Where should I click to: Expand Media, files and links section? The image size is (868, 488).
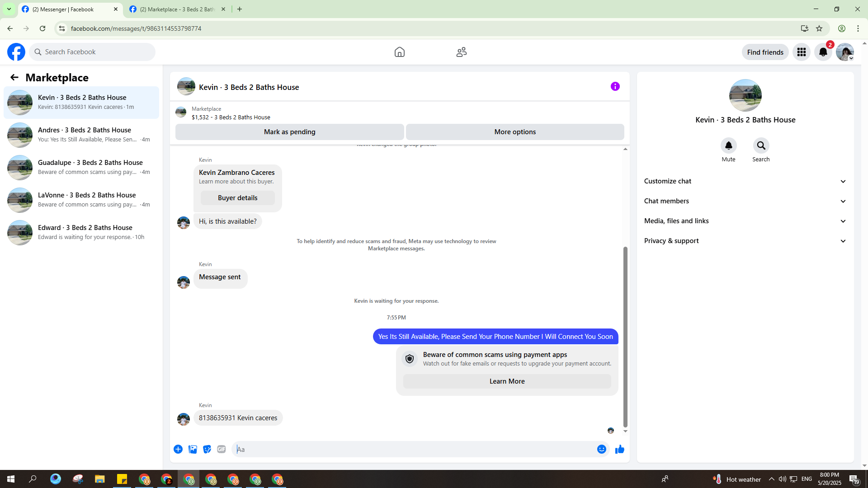coord(745,221)
